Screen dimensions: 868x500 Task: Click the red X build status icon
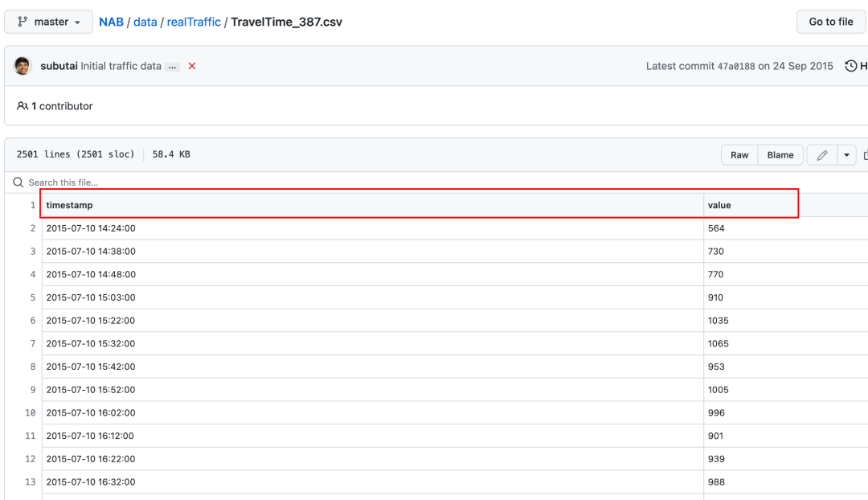[x=192, y=66]
